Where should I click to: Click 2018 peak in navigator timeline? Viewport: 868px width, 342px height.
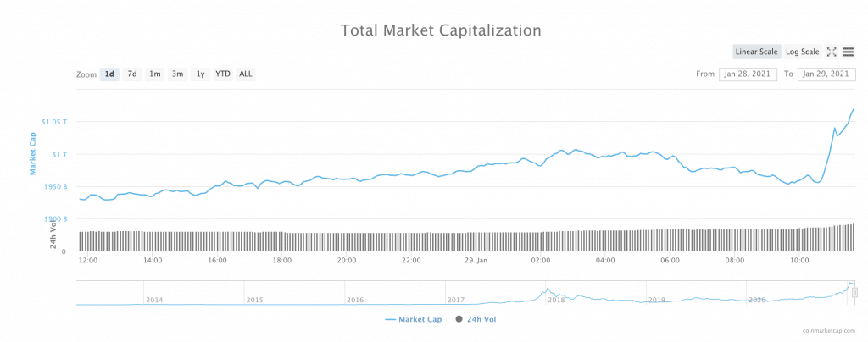(547, 291)
